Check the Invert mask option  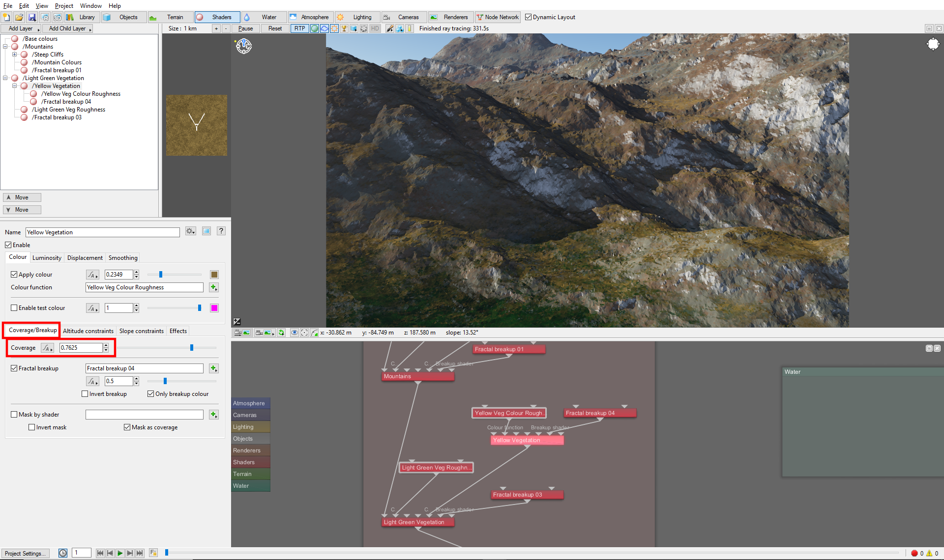tap(32, 427)
